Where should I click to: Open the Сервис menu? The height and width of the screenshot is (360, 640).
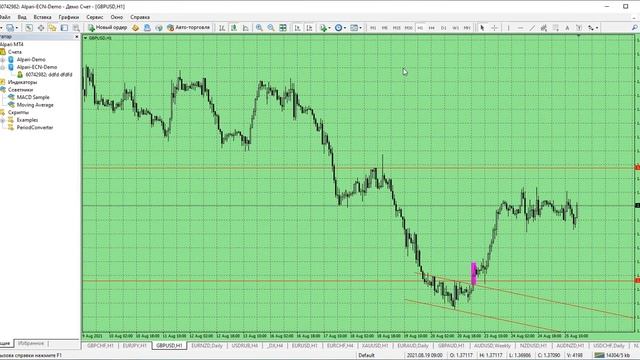(95, 17)
